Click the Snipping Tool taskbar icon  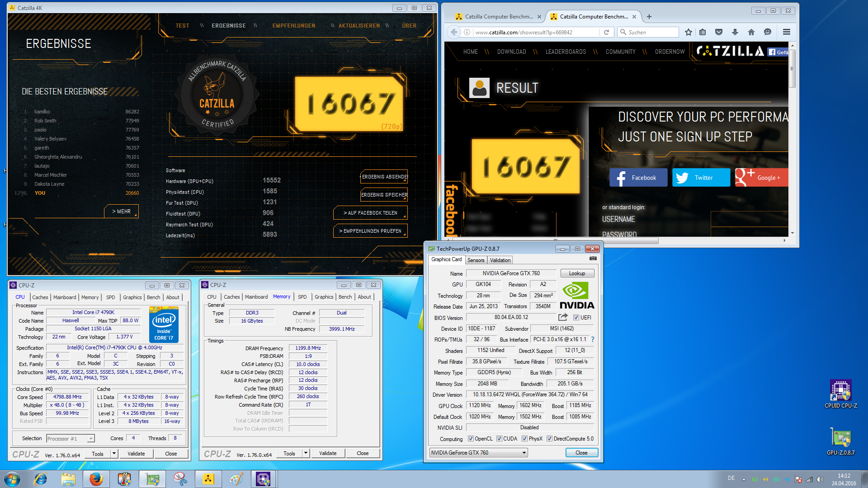click(x=180, y=479)
